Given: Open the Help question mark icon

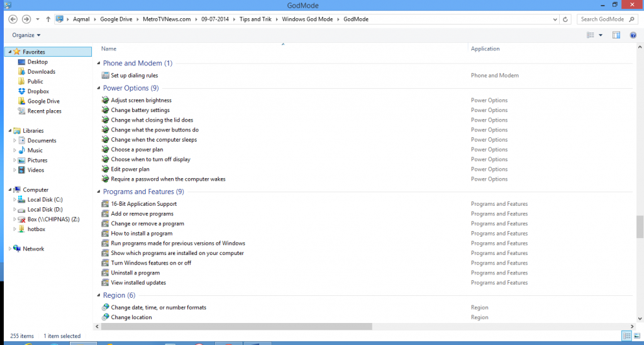Looking at the screenshot, I should click(633, 35).
